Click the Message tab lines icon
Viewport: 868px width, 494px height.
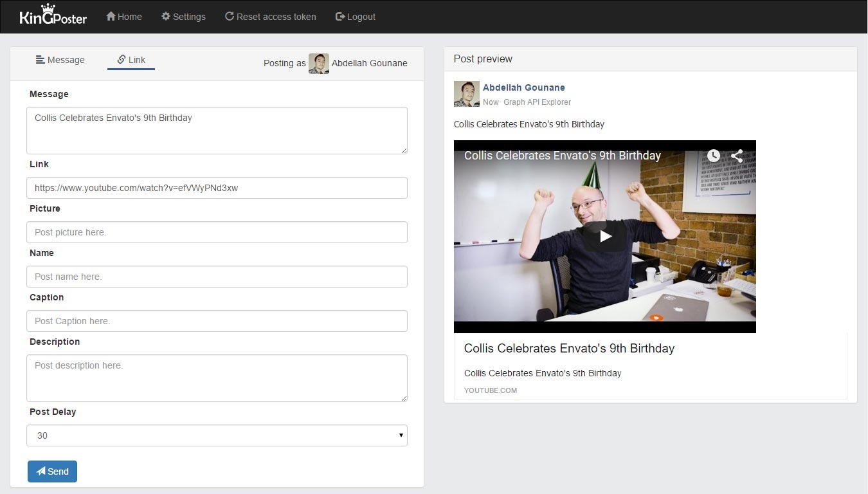click(x=40, y=60)
